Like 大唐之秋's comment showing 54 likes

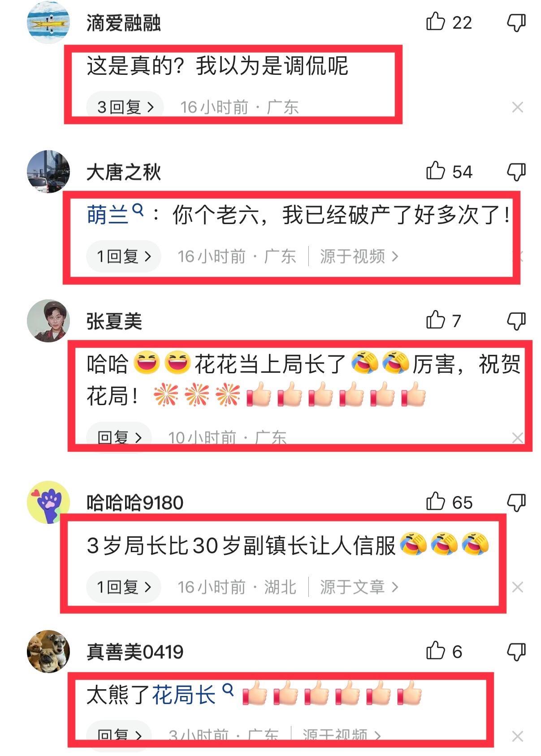click(x=435, y=171)
